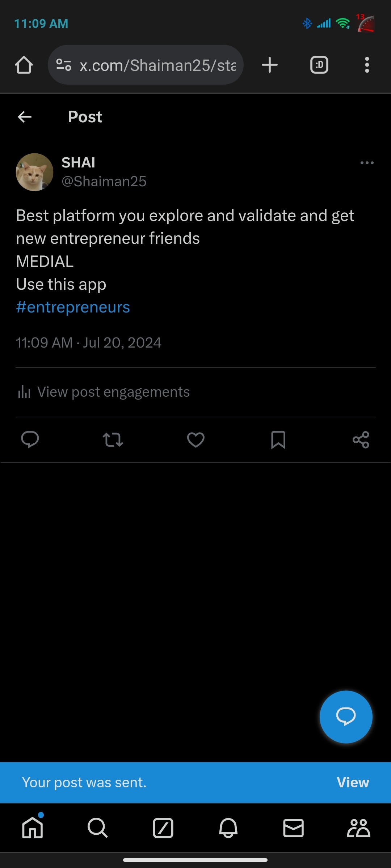Open the Messages envelope tab
The width and height of the screenshot is (391, 868).
293,828
